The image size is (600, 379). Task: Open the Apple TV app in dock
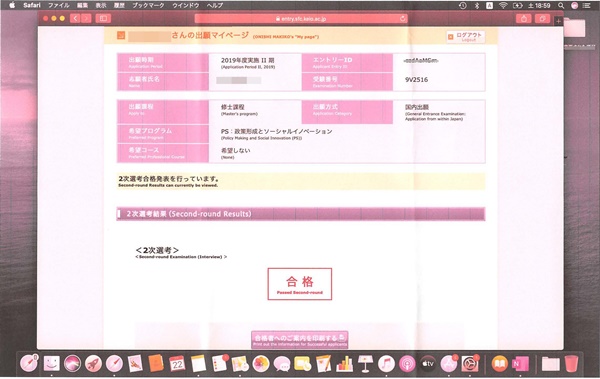428,363
